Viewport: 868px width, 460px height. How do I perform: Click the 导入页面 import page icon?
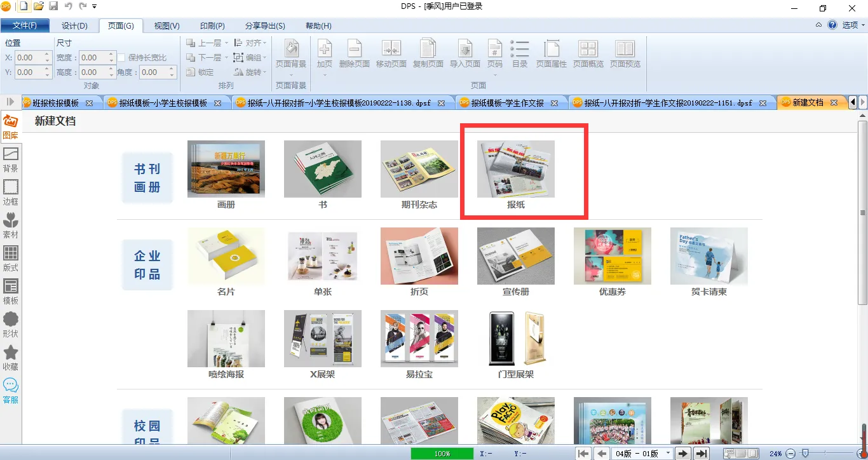(465, 48)
